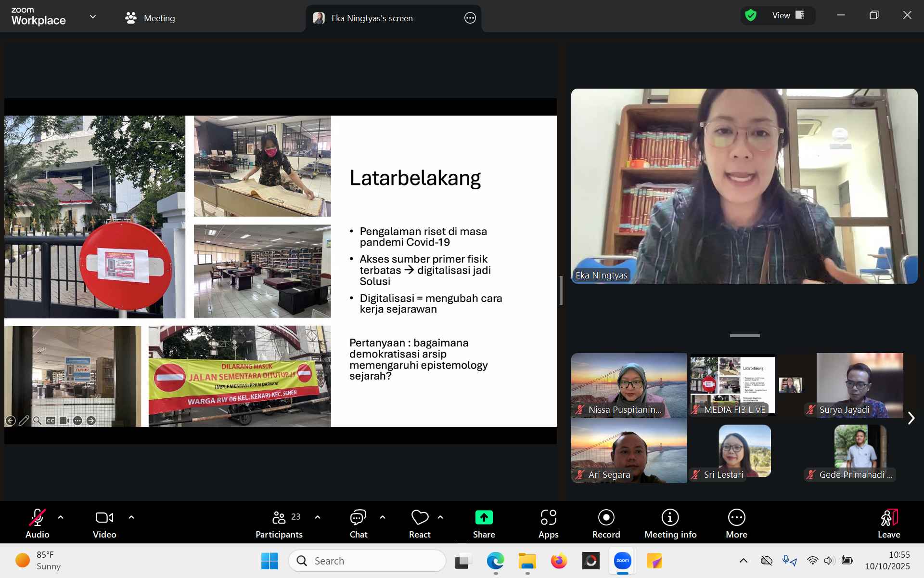Open screen share options ellipsis button
The width and height of the screenshot is (924, 578).
coord(470,18)
